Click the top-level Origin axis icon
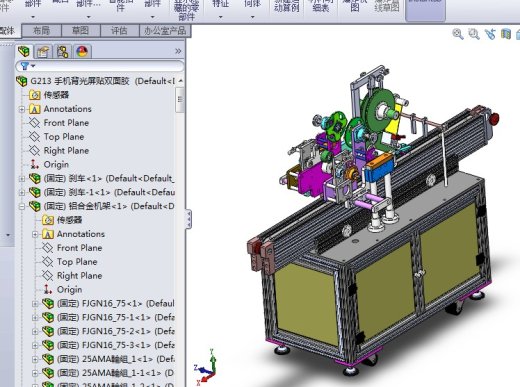This screenshot has height=387, width=520. 34,164
